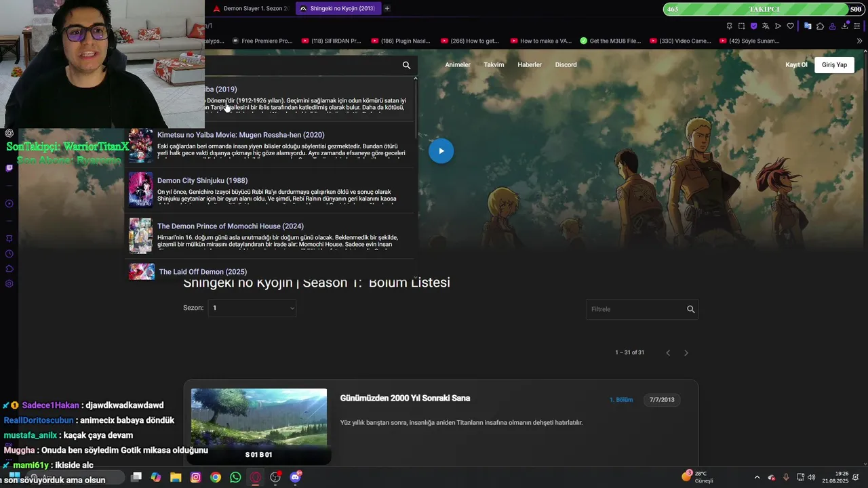Show more bookmarks with double chevron
This screenshot has height=488, width=868.
[859, 41]
